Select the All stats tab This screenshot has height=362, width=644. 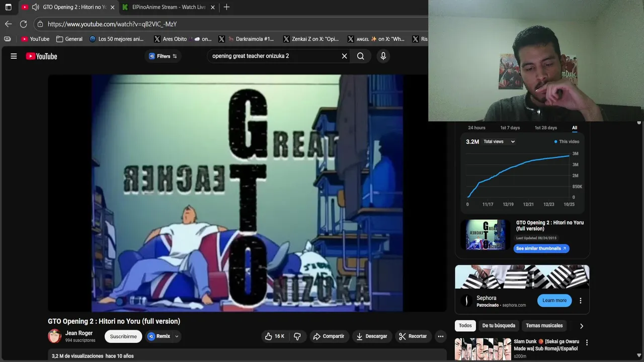pos(575,128)
